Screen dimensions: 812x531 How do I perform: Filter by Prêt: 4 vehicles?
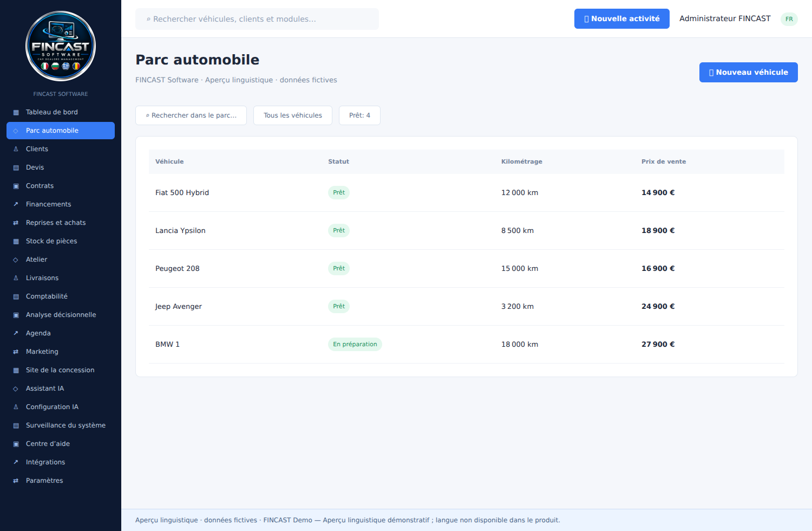(x=359, y=115)
